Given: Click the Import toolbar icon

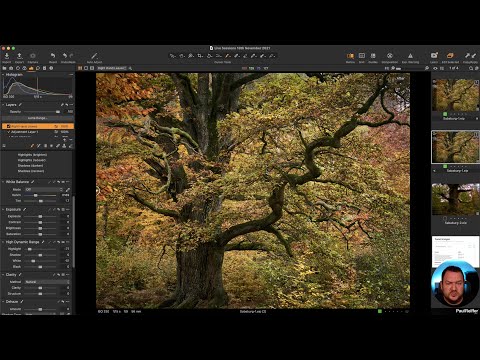Looking at the screenshot, I should (7, 56).
